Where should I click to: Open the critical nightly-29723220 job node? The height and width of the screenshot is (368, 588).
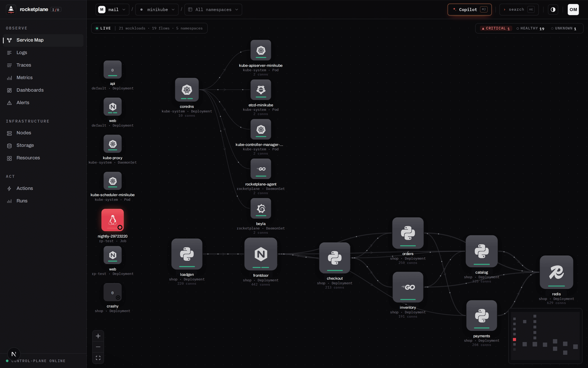click(x=112, y=220)
